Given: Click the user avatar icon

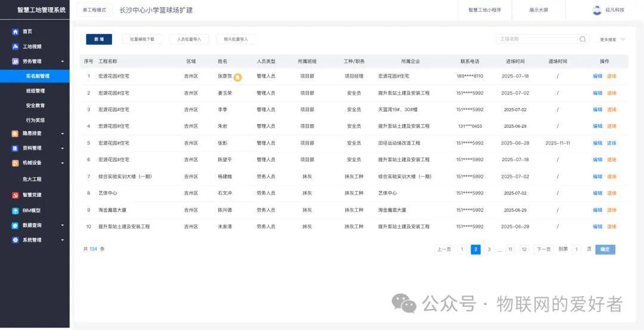Looking at the screenshot, I should (x=597, y=10).
